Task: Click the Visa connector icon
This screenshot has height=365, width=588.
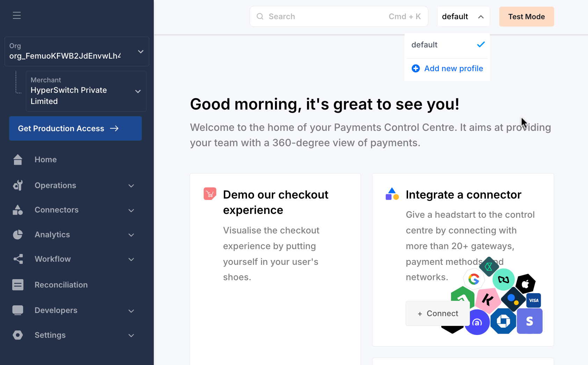Action: pyautogui.click(x=533, y=300)
